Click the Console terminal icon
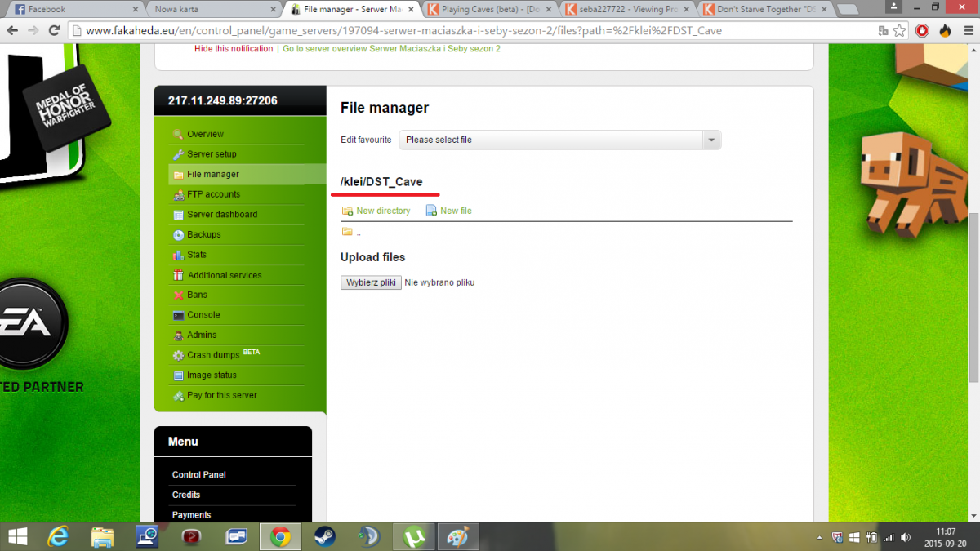980x551 pixels. tap(178, 315)
